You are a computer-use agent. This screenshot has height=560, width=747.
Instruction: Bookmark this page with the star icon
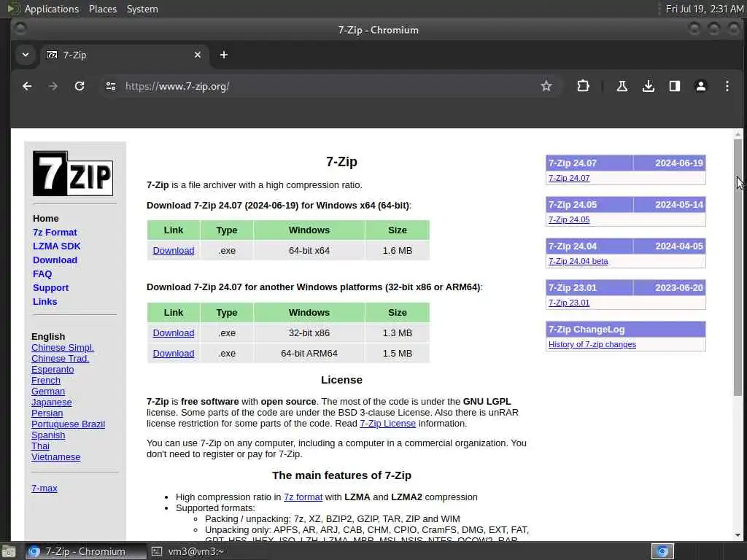546,86
